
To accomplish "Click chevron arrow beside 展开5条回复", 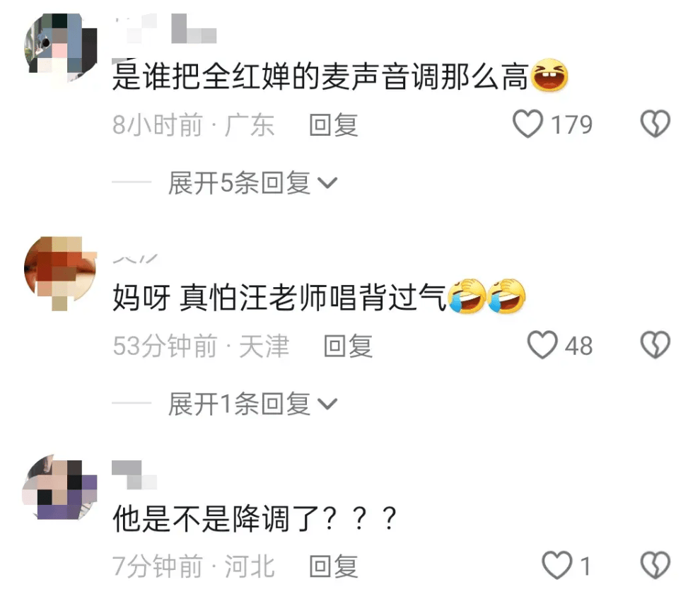I will (327, 182).
